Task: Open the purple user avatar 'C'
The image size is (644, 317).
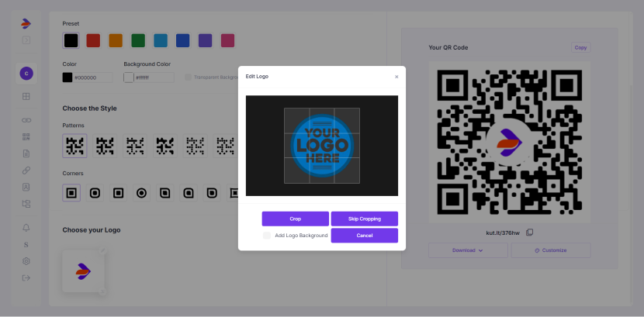Action: pyautogui.click(x=26, y=74)
